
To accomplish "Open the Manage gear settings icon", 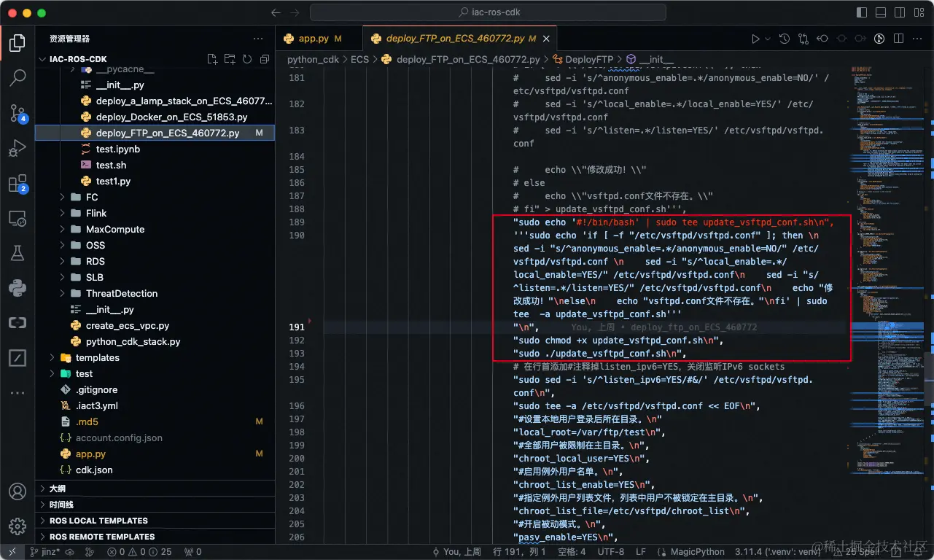I will [x=17, y=526].
